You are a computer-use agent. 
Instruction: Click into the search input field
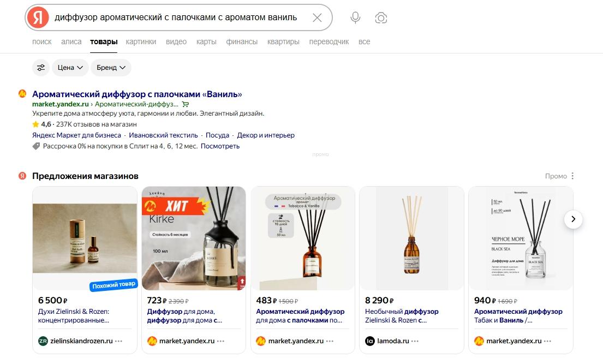coord(180,17)
